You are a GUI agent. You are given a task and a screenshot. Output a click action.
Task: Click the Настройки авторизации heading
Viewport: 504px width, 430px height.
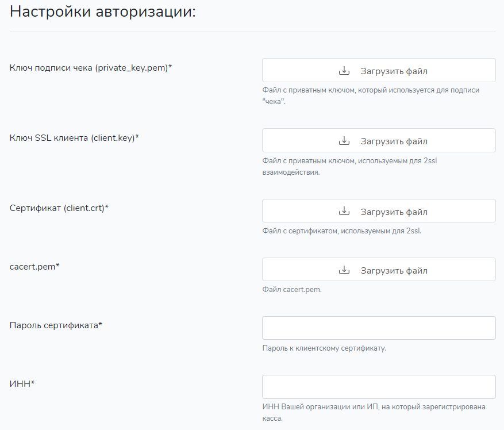point(103,12)
